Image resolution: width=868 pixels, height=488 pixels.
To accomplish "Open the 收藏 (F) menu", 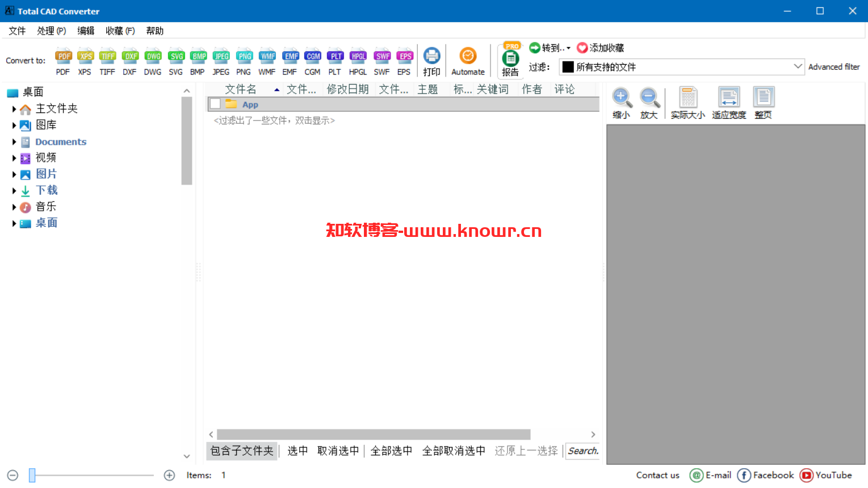I will [x=120, y=31].
